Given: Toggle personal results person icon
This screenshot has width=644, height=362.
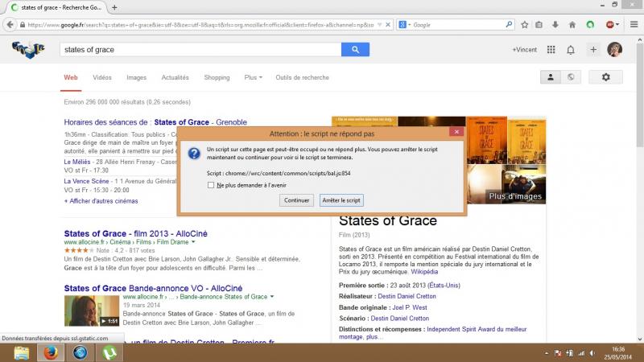Looking at the screenshot, I should point(551,77).
